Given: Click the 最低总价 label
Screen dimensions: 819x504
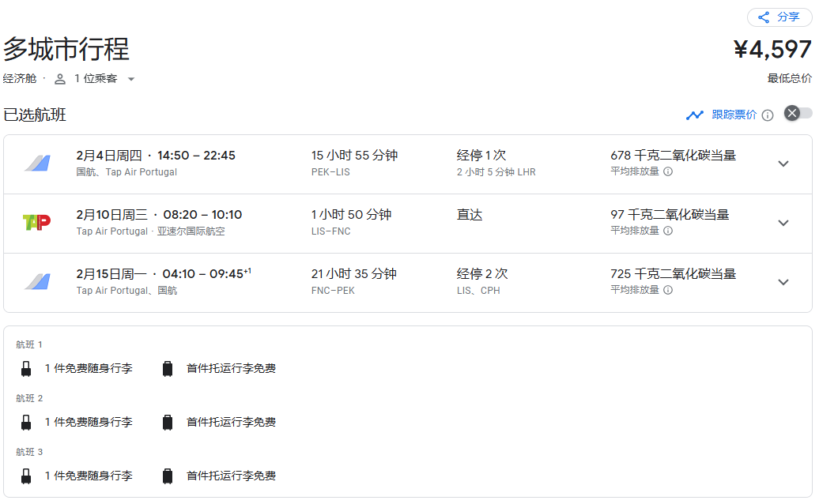Looking at the screenshot, I should coord(789,78).
